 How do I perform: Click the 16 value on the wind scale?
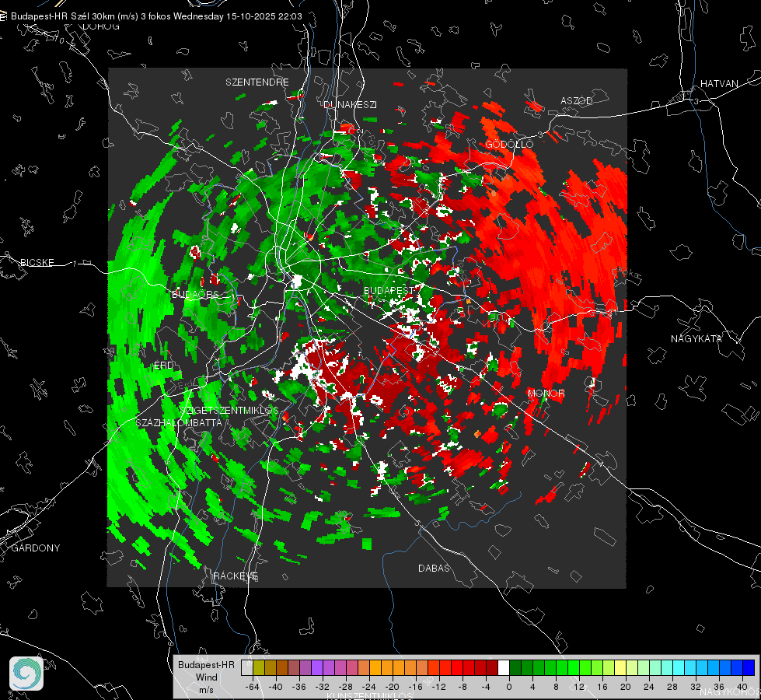click(602, 687)
